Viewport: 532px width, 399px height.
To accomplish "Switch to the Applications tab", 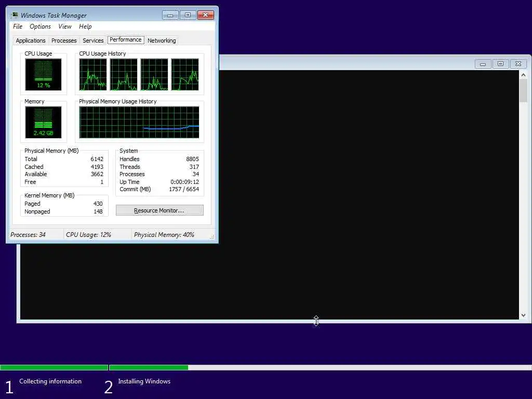I will [x=31, y=41].
